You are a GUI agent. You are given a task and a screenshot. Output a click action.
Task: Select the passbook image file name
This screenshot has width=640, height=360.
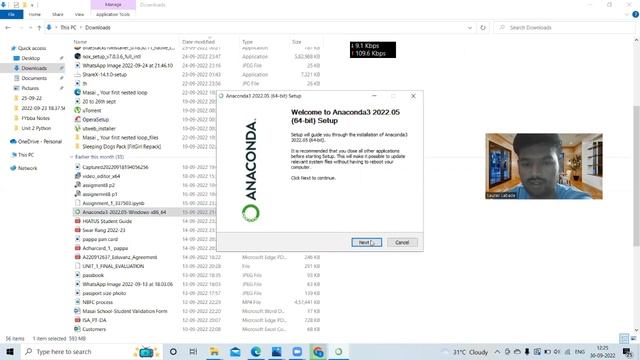pos(93,275)
